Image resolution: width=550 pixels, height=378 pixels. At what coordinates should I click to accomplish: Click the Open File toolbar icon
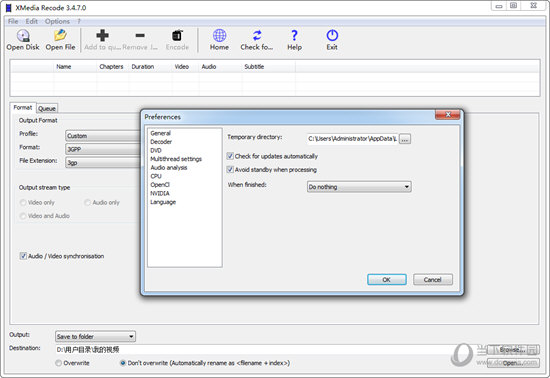(60, 35)
